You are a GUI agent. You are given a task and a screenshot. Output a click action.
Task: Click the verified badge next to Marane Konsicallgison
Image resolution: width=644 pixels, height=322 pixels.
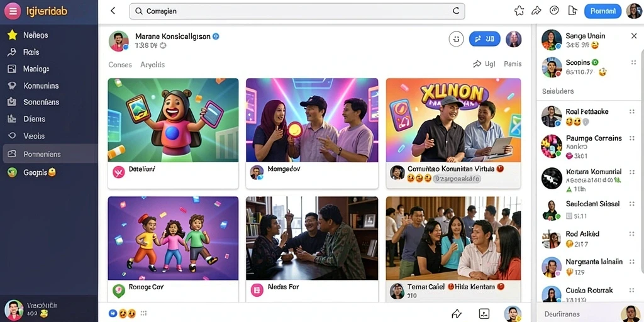pos(216,36)
